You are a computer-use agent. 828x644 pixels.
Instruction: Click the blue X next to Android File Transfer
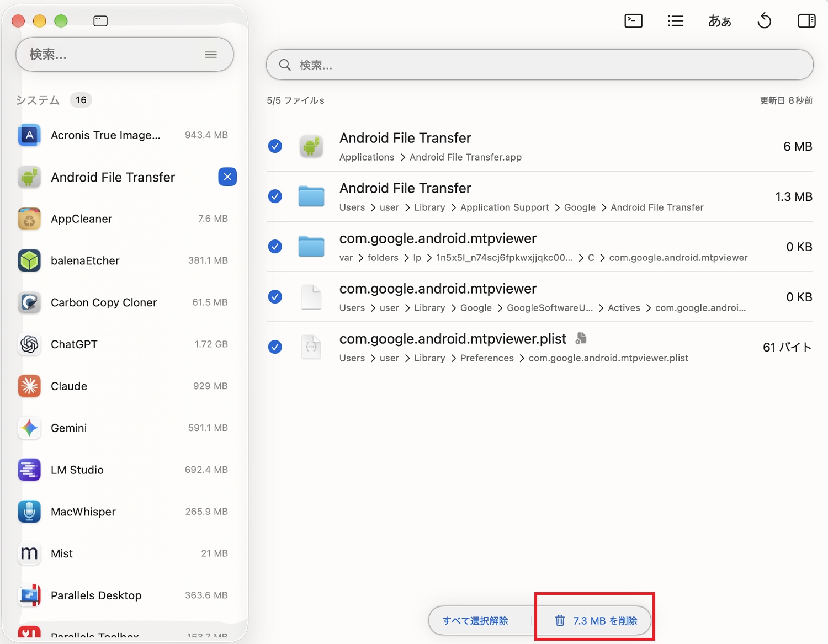pos(227,177)
